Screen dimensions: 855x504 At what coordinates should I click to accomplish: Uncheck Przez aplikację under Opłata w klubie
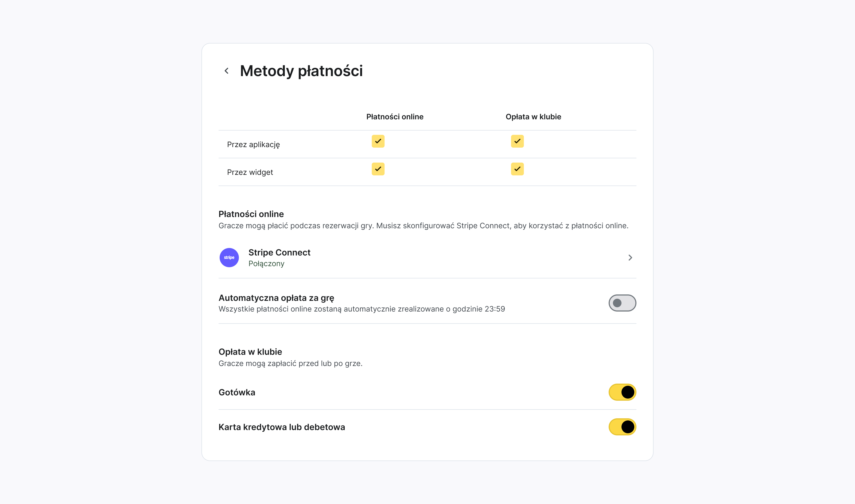click(x=517, y=141)
